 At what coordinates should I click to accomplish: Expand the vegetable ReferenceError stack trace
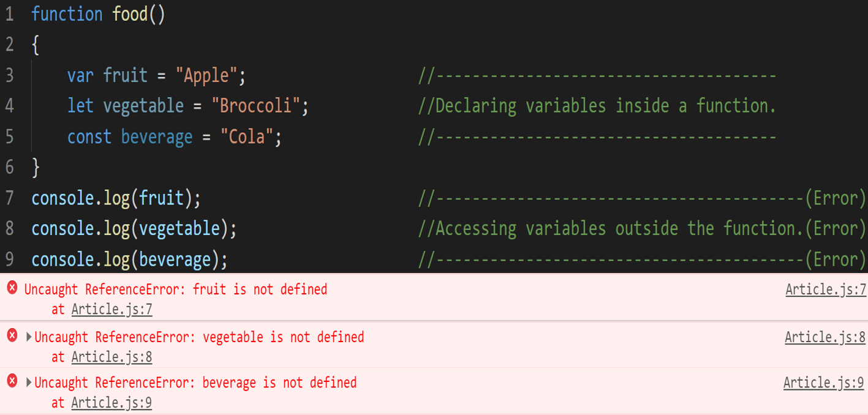click(29, 337)
